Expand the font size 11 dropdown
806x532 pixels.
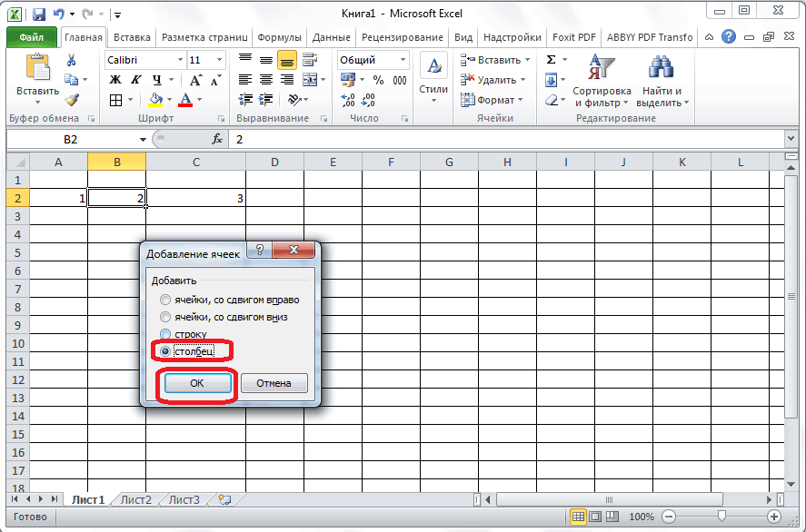pyautogui.click(x=222, y=60)
